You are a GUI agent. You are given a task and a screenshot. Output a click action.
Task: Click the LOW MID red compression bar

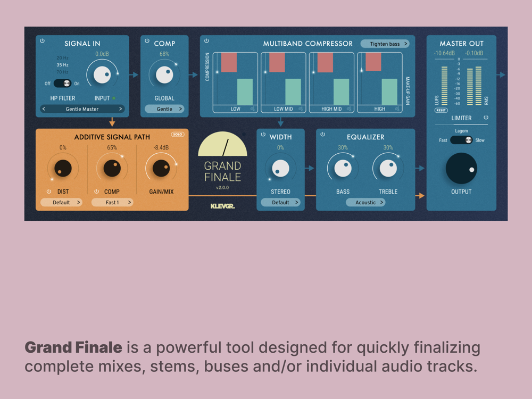[277, 62]
